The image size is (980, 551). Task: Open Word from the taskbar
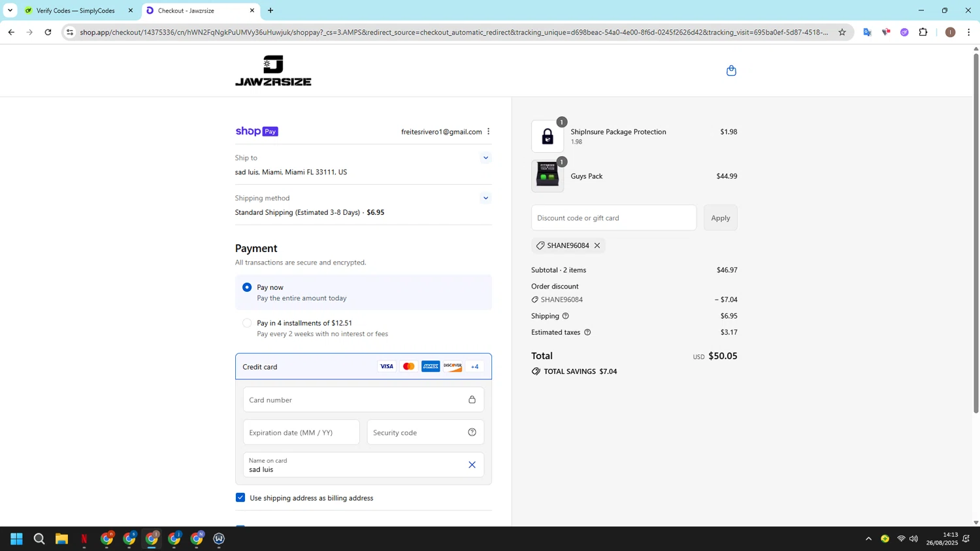[219, 539]
